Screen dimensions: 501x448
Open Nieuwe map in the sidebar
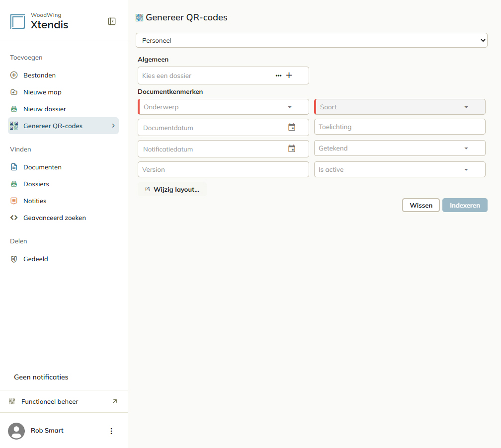[x=63, y=92]
